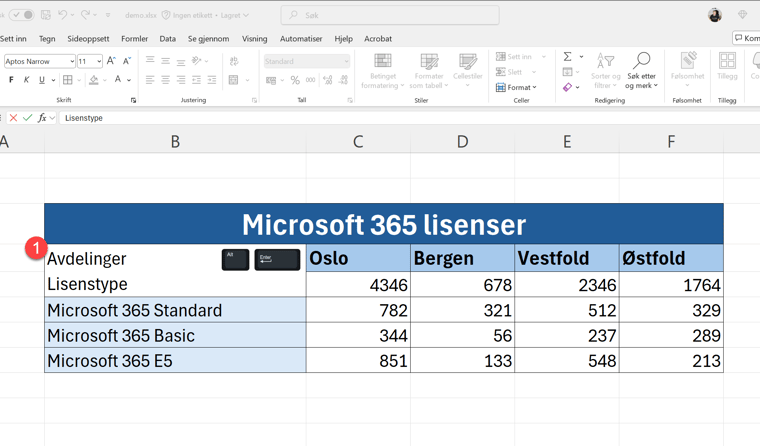Open the underline style dropdown arrow
This screenshot has width=760, height=447.
pyautogui.click(x=53, y=80)
